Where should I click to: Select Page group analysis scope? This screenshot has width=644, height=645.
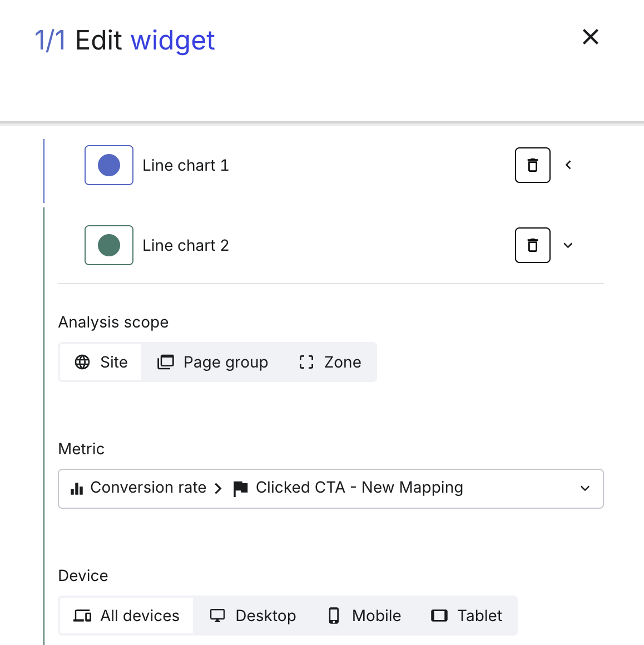tap(213, 362)
